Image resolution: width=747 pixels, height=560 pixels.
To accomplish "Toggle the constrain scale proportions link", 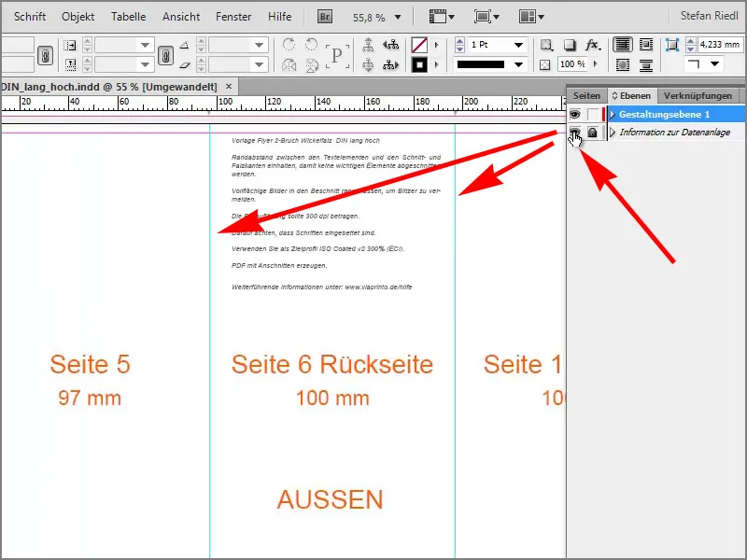I will point(165,55).
